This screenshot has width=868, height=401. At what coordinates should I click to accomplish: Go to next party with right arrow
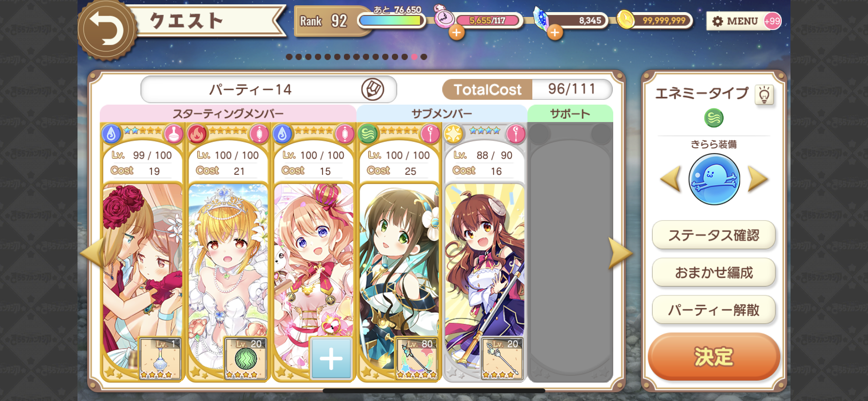coord(620,253)
